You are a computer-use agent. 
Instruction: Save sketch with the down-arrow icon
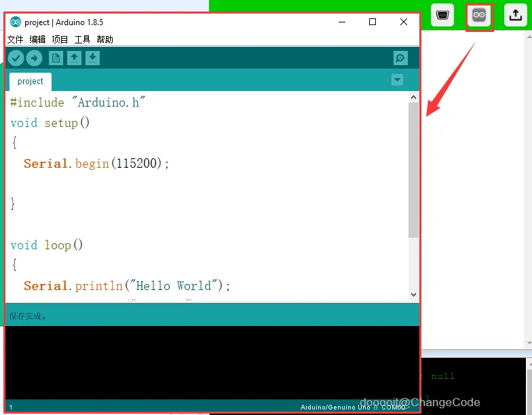(x=92, y=58)
